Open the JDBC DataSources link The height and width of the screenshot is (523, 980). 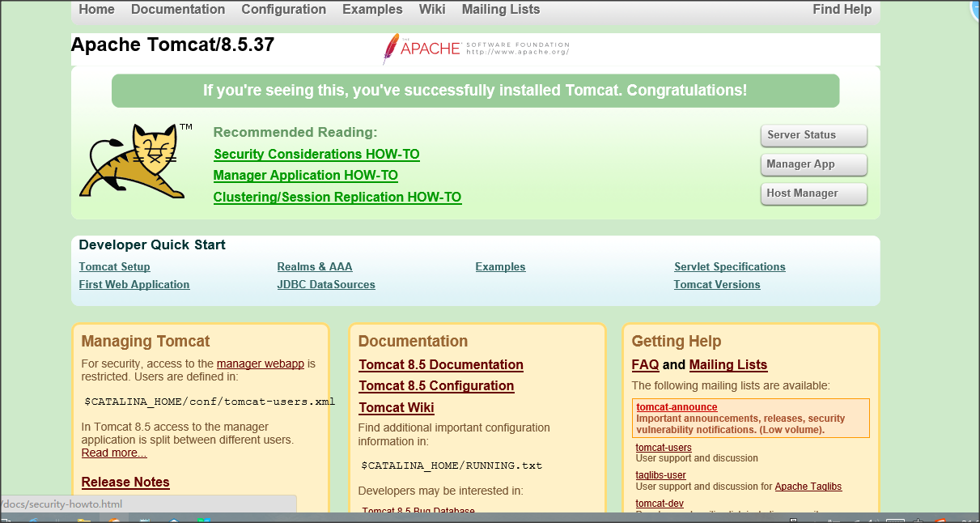tap(326, 285)
